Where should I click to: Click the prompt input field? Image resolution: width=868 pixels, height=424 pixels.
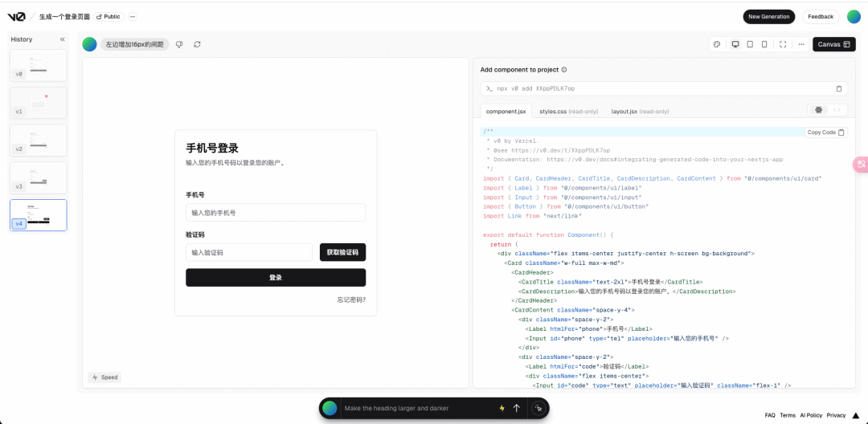(418, 408)
